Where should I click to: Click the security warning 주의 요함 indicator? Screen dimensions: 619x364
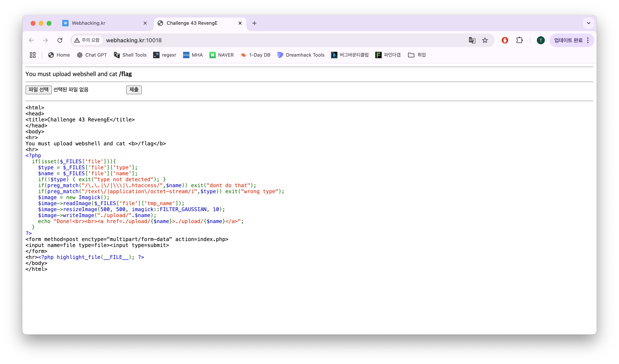pos(87,40)
